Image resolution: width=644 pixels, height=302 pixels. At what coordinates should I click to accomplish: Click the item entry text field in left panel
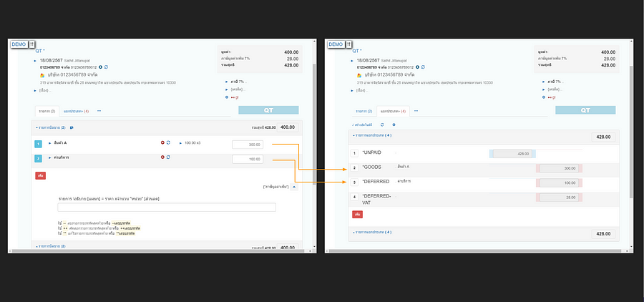pyautogui.click(x=167, y=208)
